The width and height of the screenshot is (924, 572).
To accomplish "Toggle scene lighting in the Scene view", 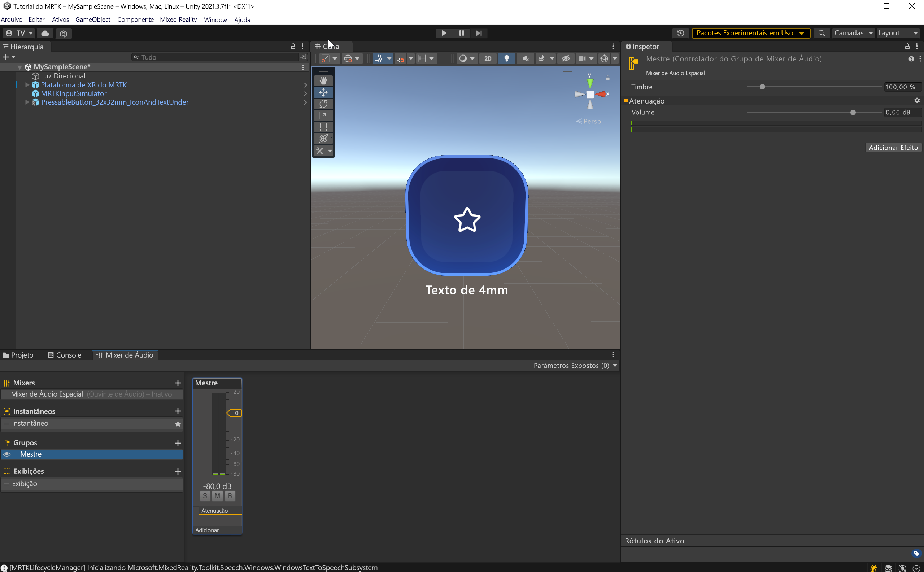I will (506, 58).
